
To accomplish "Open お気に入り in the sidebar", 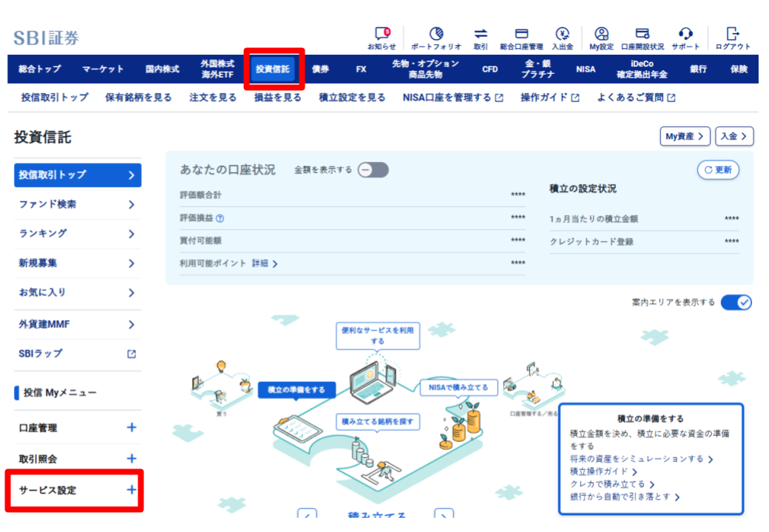I will [x=78, y=293].
